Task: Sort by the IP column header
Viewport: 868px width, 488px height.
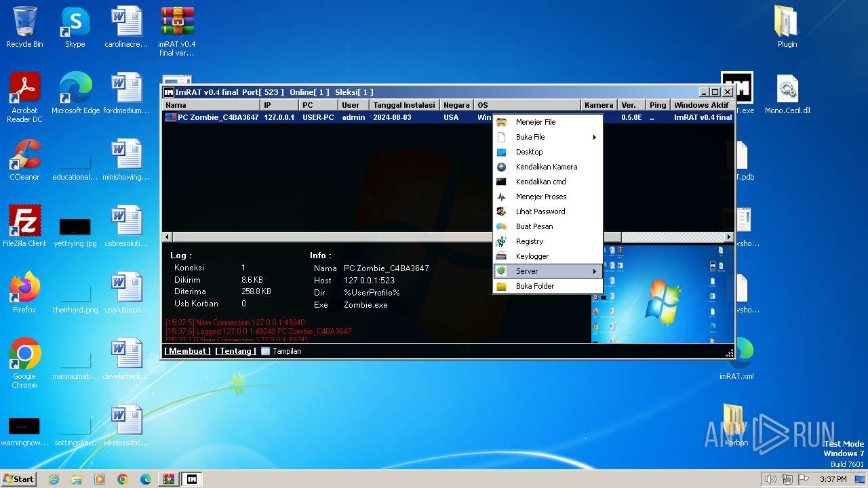Action: pyautogui.click(x=279, y=105)
